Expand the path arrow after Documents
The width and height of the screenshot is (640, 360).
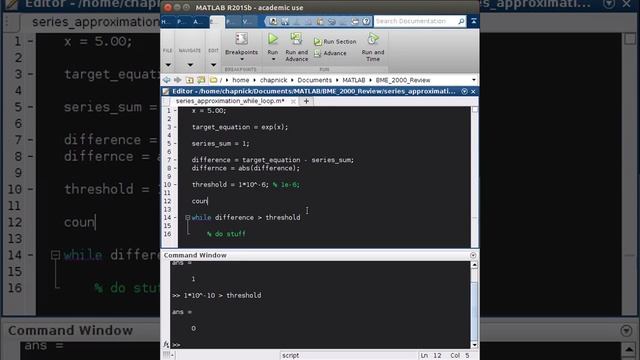[337, 80]
